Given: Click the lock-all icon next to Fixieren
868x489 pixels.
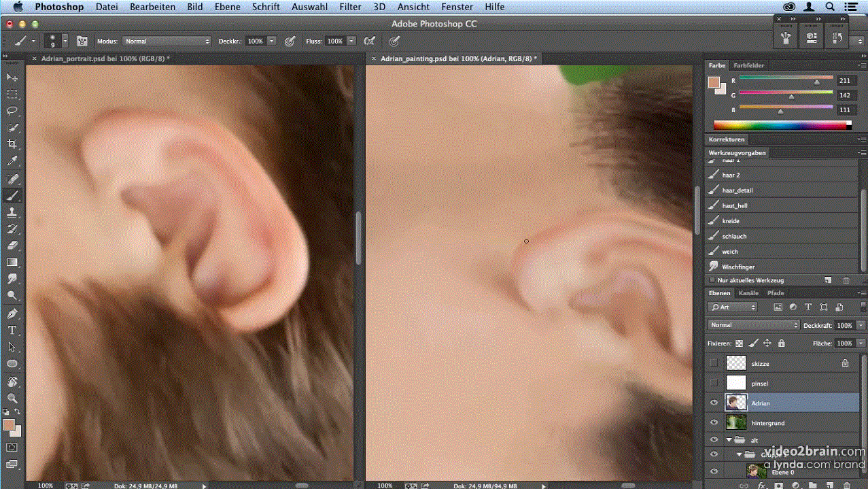Looking at the screenshot, I should pos(781,343).
